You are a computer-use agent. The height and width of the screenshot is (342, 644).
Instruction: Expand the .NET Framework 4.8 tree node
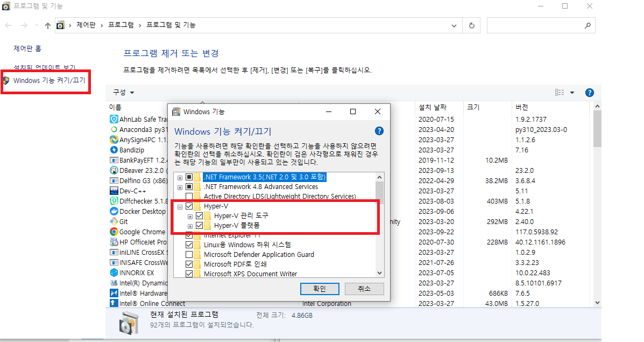coord(180,187)
